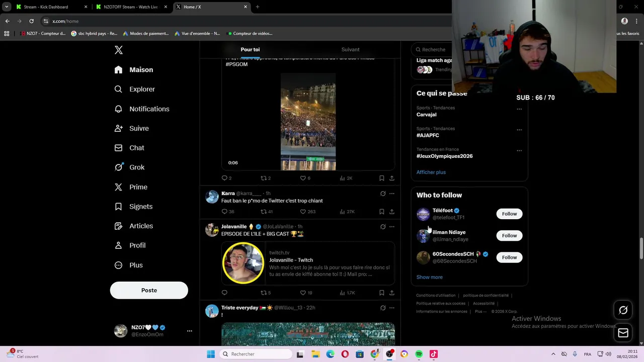Click the Signets bookmark icon

[118, 207]
